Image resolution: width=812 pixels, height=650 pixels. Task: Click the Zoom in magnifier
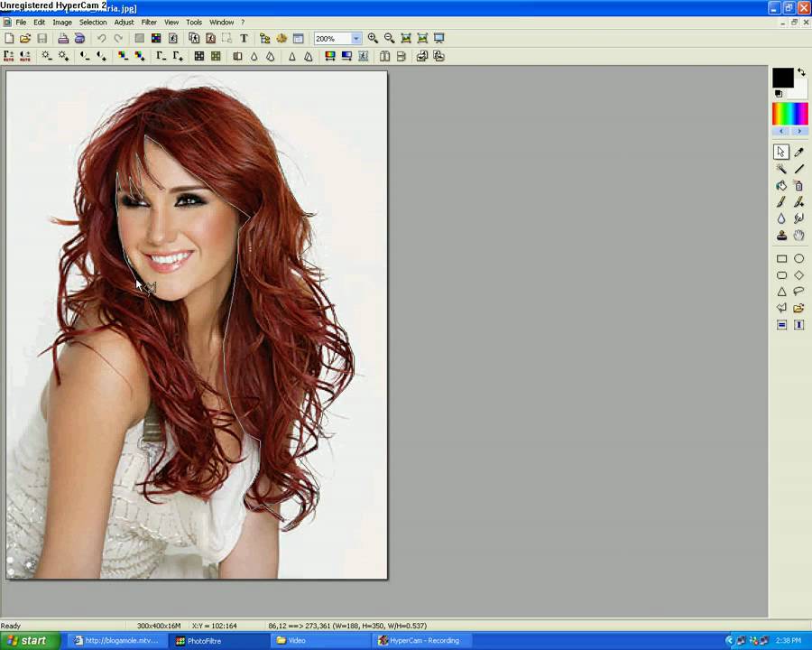tap(373, 38)
